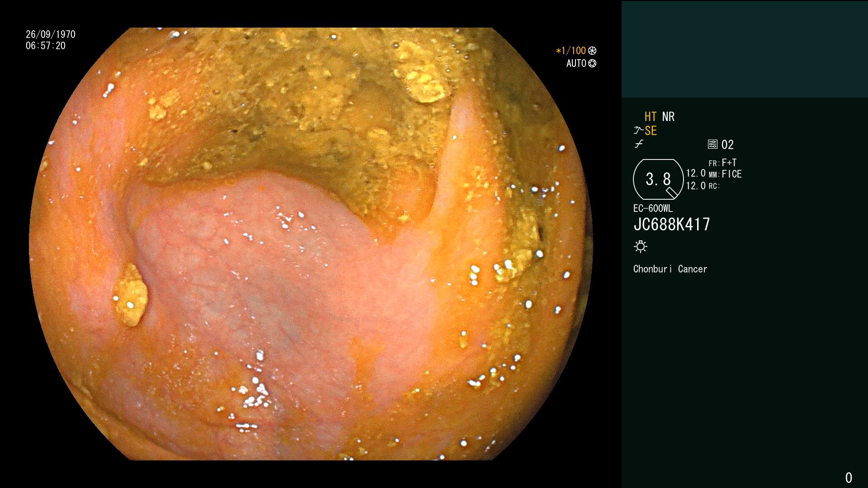Click the NR indicator
Image resolution: width=868 pixels, height=488 pixels.
pos(668,117)
